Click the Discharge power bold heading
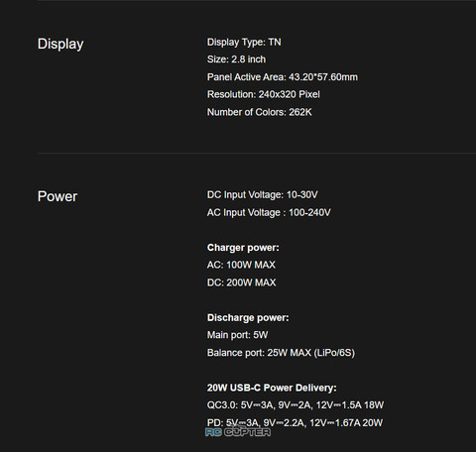The width and height of the screenshot is (476, 452). [x=248, y=317]
